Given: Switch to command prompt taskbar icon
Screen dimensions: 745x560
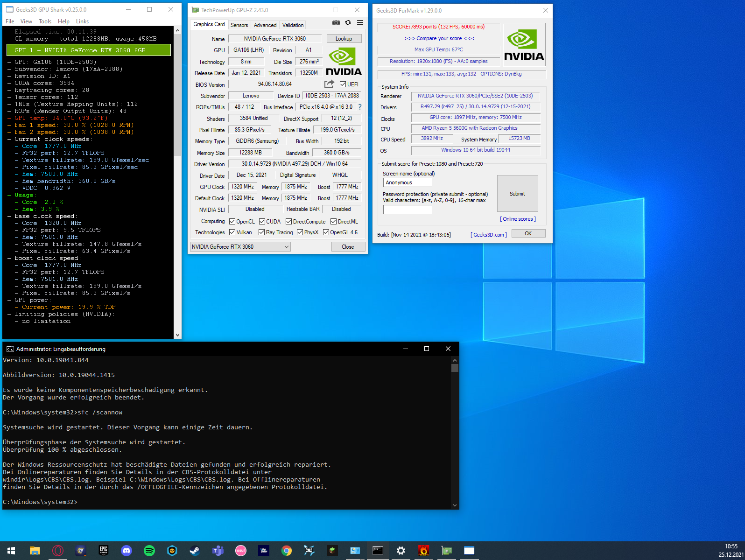Looking at the screenshot, I should pos(378,551).
